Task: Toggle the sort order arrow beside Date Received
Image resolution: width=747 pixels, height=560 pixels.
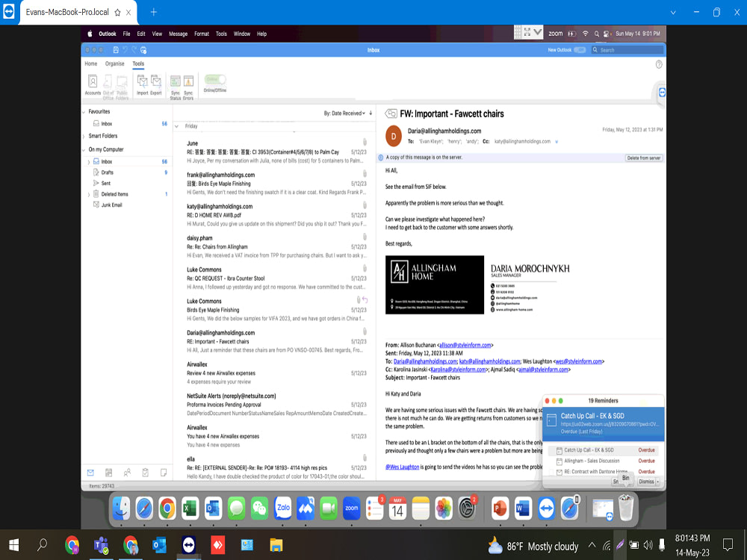Action: coord(371,113)
